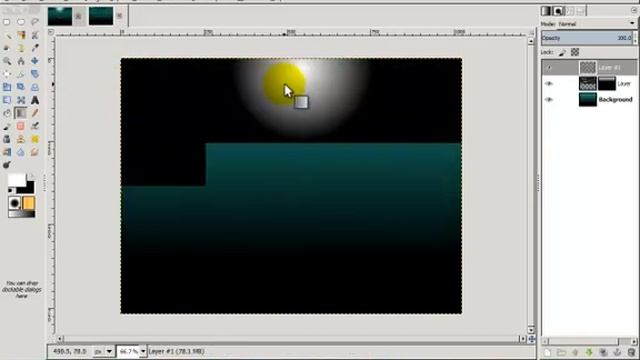This screenshot has width=640, height=360.
Task: Select the Zoom magnifier tool
Action: point(7,61)
